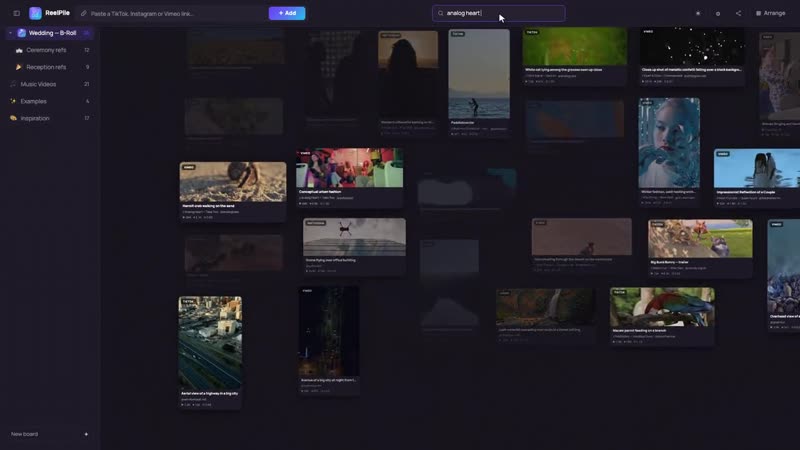The image size is (800, 450).
Task: Click Hermit crab walking title text
Action: point(209,206)
